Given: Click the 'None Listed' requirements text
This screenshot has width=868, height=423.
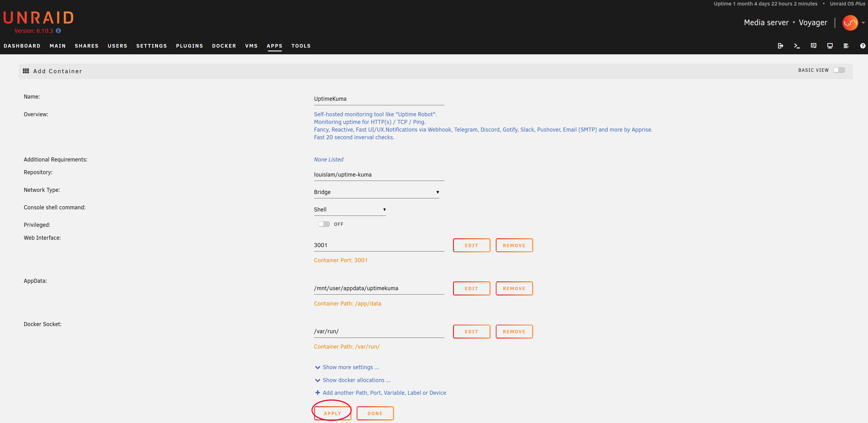Looking at the screenshot, I should [x=328, y=160].
